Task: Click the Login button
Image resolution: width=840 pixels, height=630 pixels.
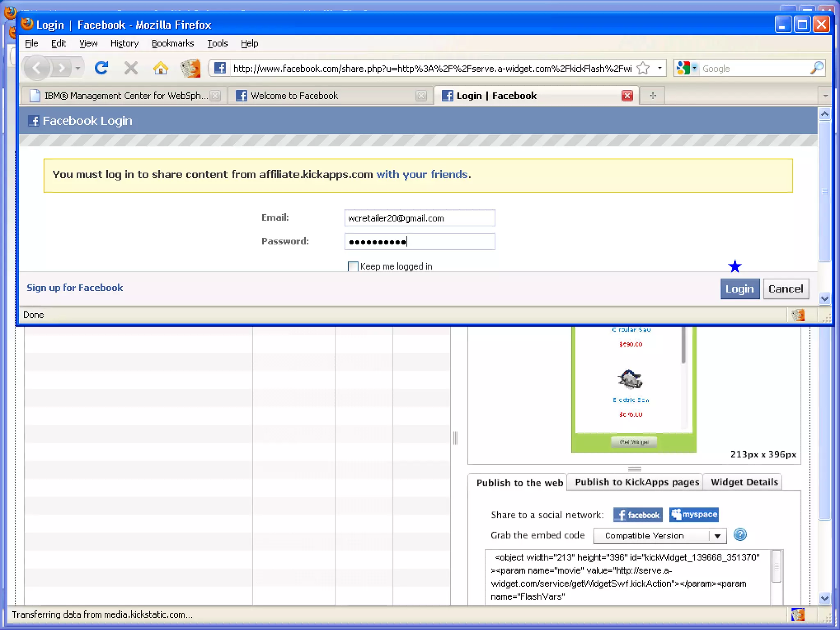Action: click(740, 289)
